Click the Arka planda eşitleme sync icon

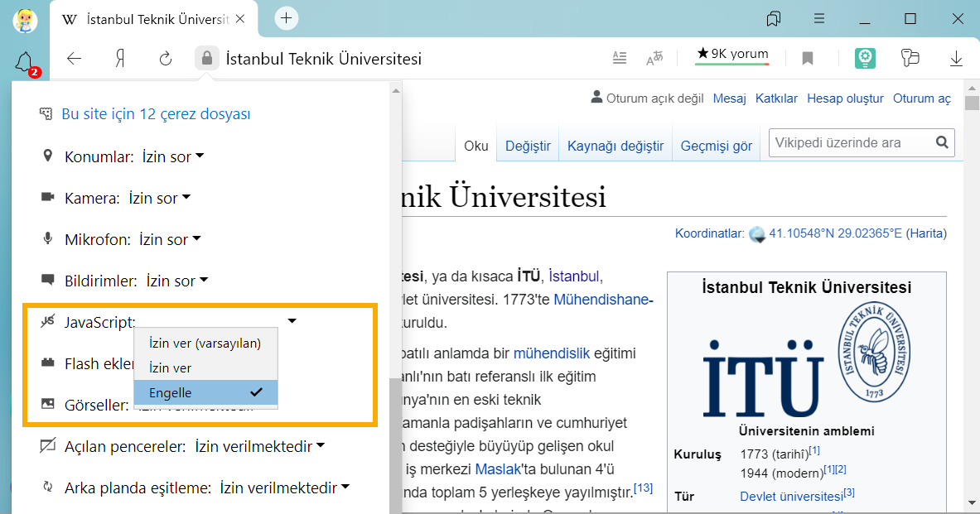[x=47, y=488]
